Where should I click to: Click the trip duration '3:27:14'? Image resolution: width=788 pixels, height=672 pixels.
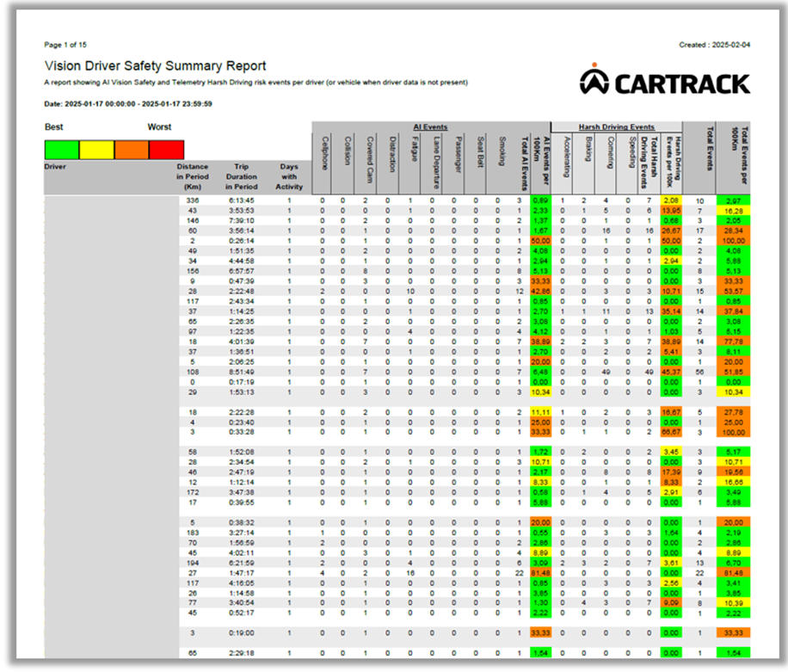coord(241,533)
